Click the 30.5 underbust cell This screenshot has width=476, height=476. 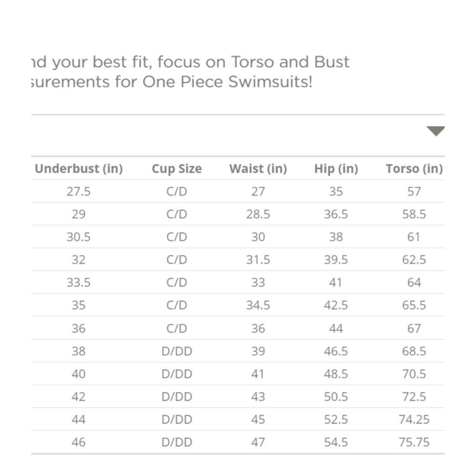[x=79, y=237]
